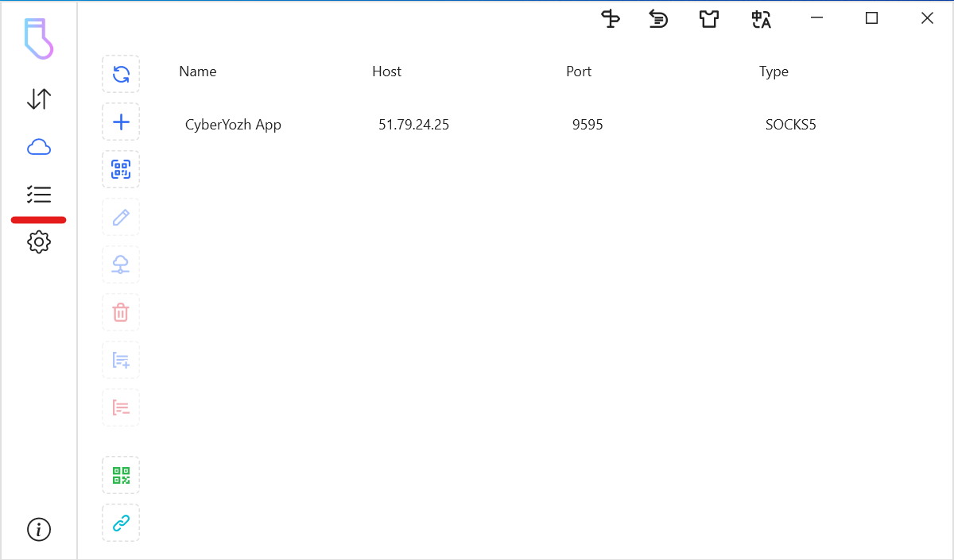The height and width of the screenshot is (560, 954).
Task: Click the add list entries icon
Action: pyautogui.click(x=121, y=361)
